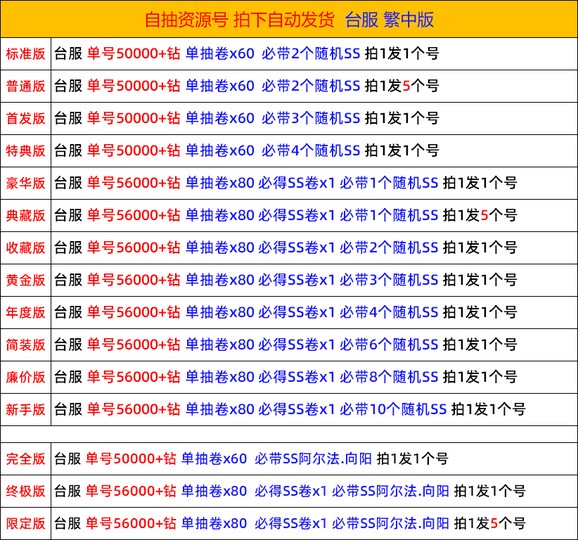578x540 pixels.
Task: Click the yellow header banner title
Action: tap(289, 20)
